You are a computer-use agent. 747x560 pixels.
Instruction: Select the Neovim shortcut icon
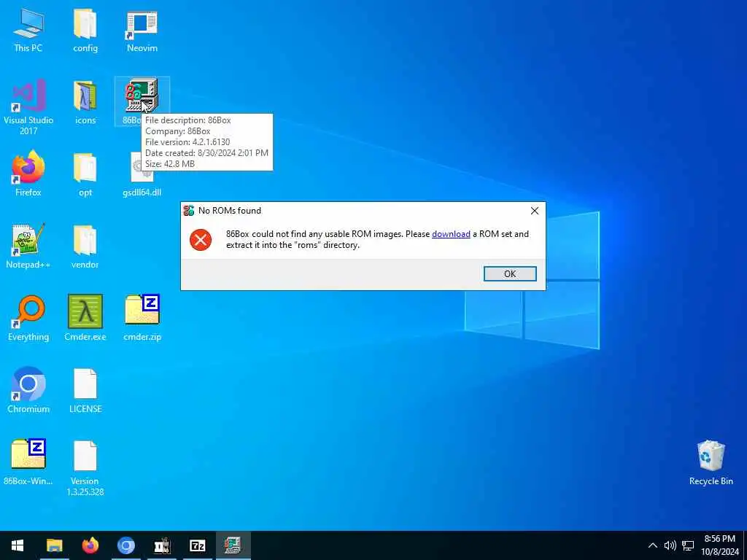[142, 31]
